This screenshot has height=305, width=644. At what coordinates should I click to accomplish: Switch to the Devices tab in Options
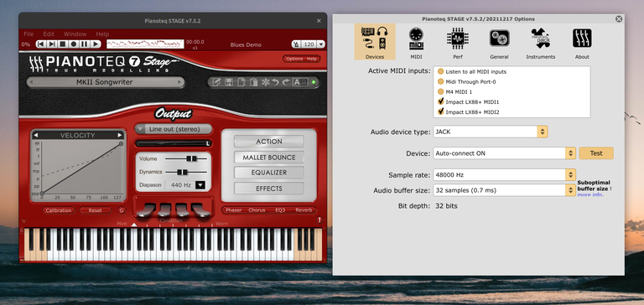pyautogui.click(x=375, y=41)
